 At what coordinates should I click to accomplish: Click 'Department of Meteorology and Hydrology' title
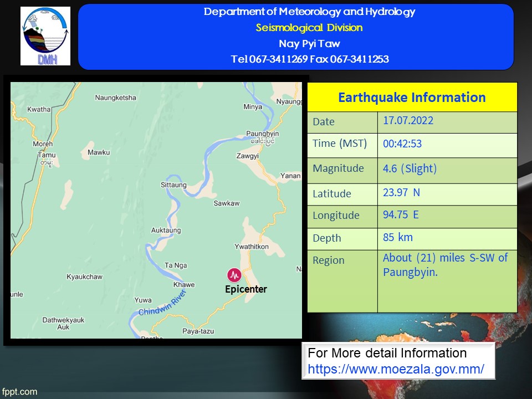(x=309, y=12)
